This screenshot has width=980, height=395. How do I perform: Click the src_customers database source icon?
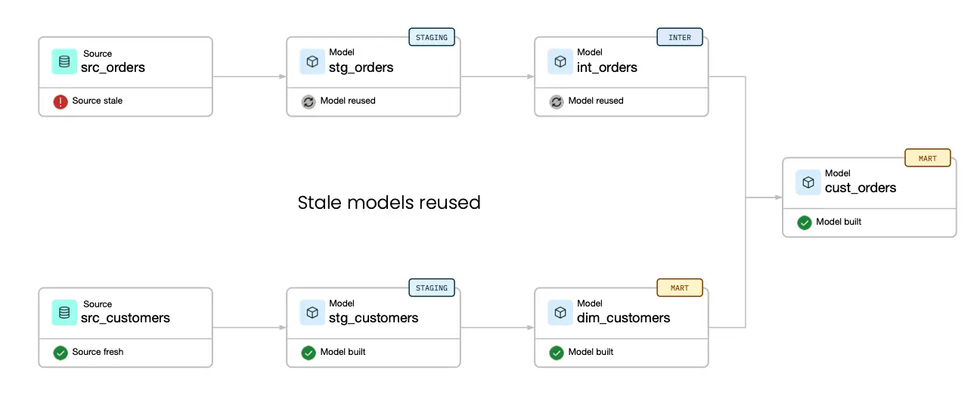[x=64, y=312]
